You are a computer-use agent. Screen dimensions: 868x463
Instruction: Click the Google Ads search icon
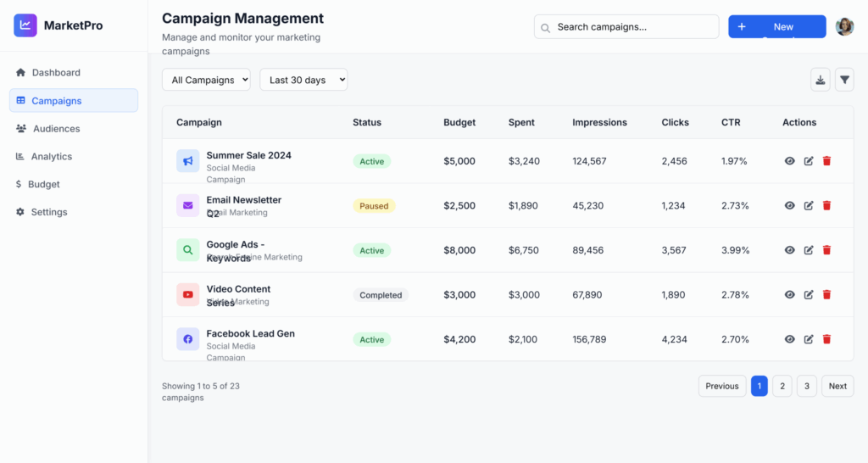pos(187,250)
